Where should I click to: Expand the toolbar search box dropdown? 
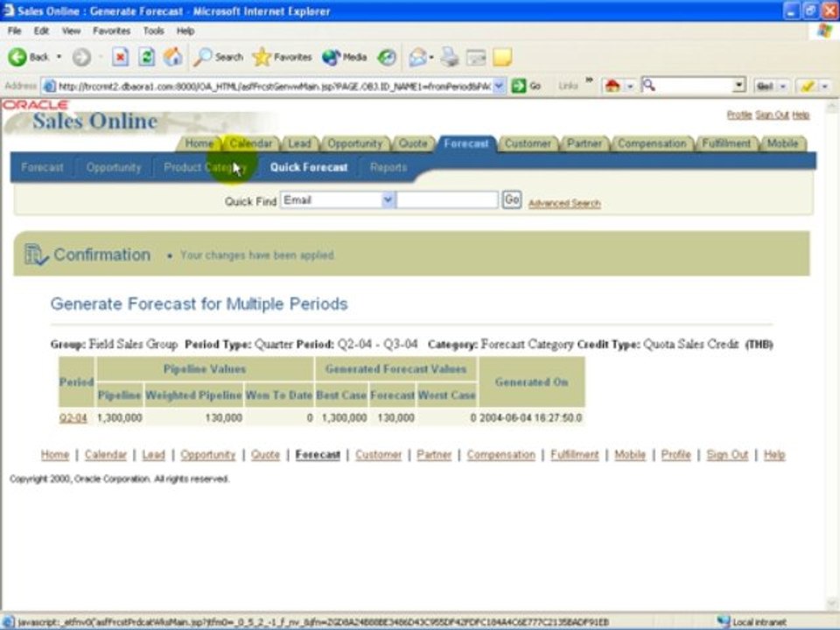tap(738, 85)
